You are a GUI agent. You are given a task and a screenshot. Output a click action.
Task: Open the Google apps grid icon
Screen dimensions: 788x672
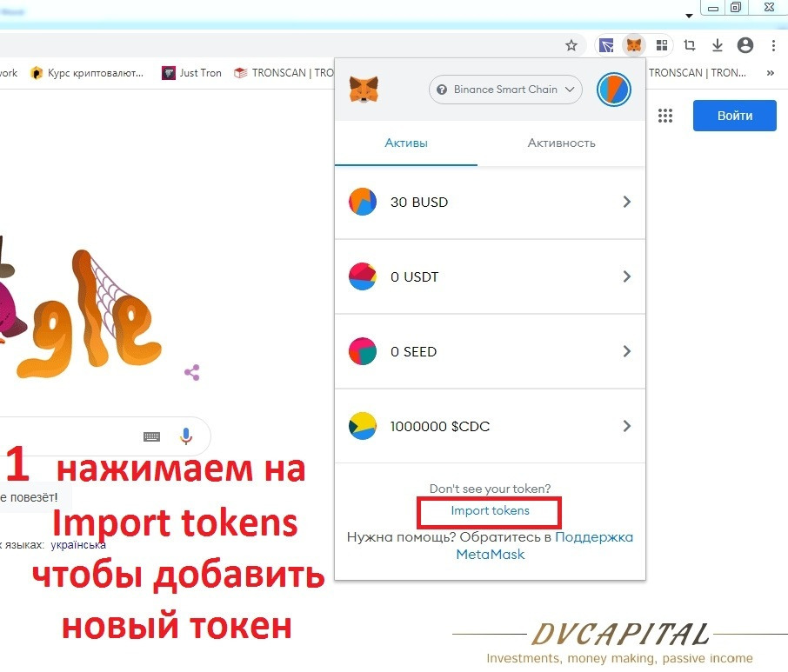click(664, 116)
